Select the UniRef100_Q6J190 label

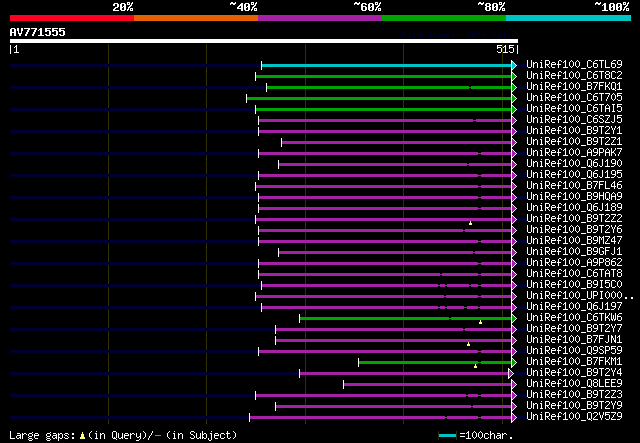coord(574,164)
